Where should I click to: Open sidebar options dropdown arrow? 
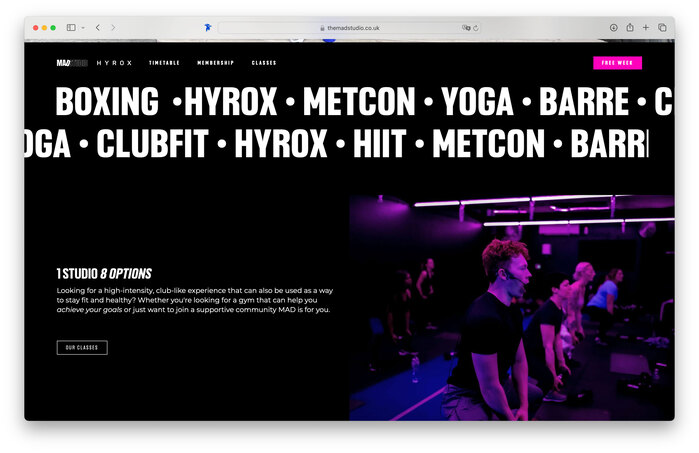83,28
